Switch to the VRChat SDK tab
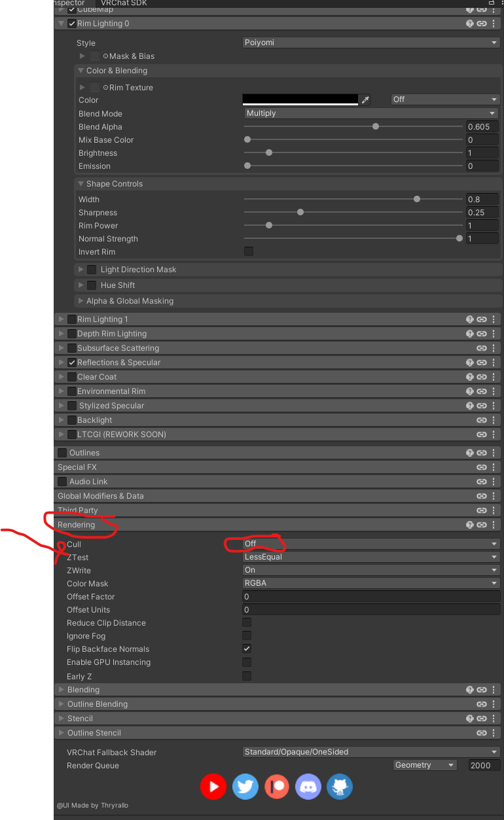504x820 pixels. pyautogui.click(x=124, y=3)
